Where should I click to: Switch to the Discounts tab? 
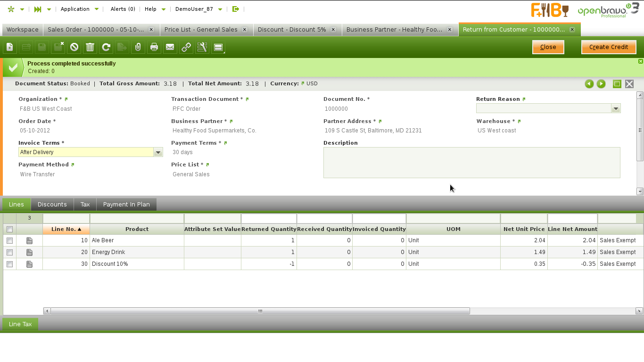(x=52, y=205)
